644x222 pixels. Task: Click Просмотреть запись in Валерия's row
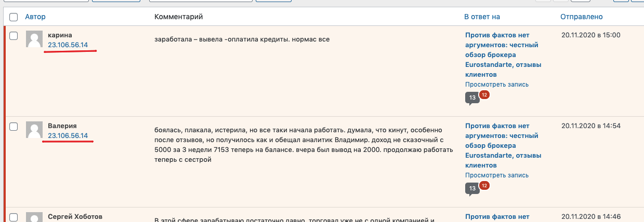point(496,175)
